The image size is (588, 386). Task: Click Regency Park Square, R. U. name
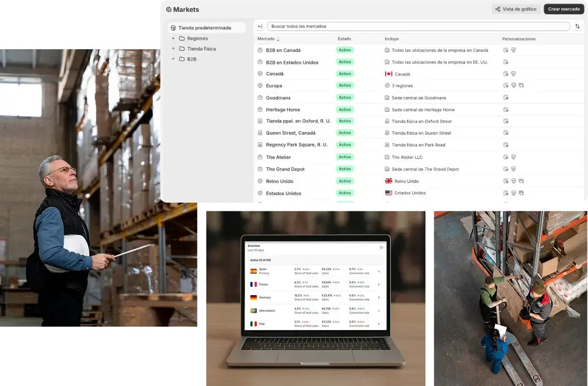click(297, 145)
